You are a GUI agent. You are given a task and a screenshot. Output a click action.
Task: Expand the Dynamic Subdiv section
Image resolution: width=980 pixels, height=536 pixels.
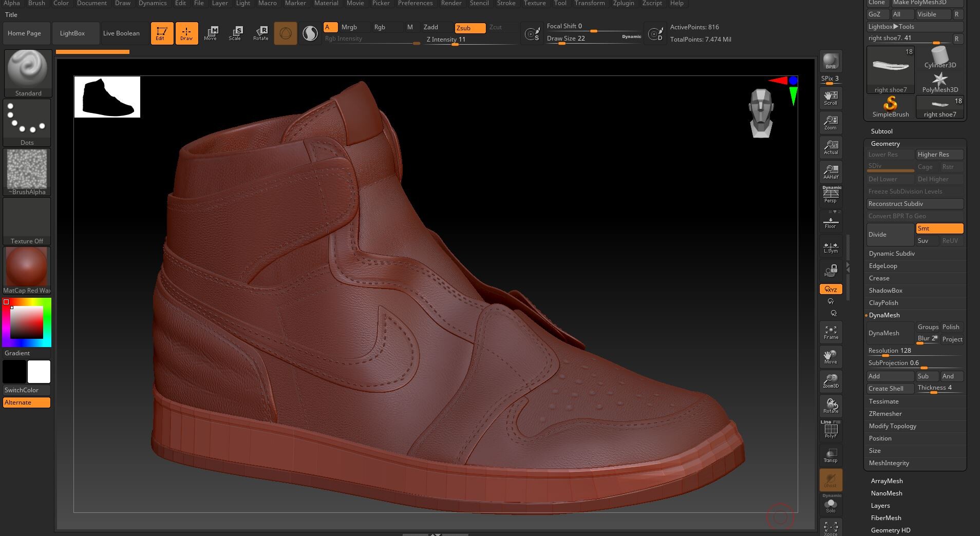pos(892,254)
